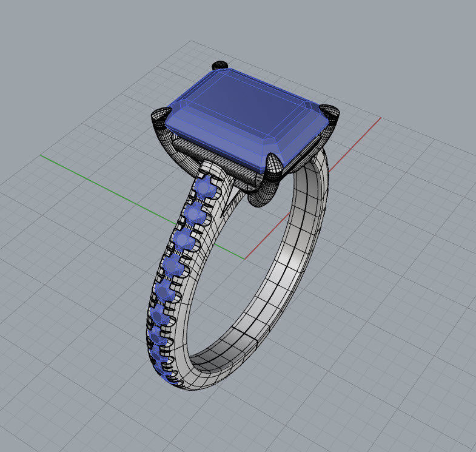476x452 pixels.
Task: Pick the topmost small pavé stone on the shank
Action: click(x=206, y=188)
